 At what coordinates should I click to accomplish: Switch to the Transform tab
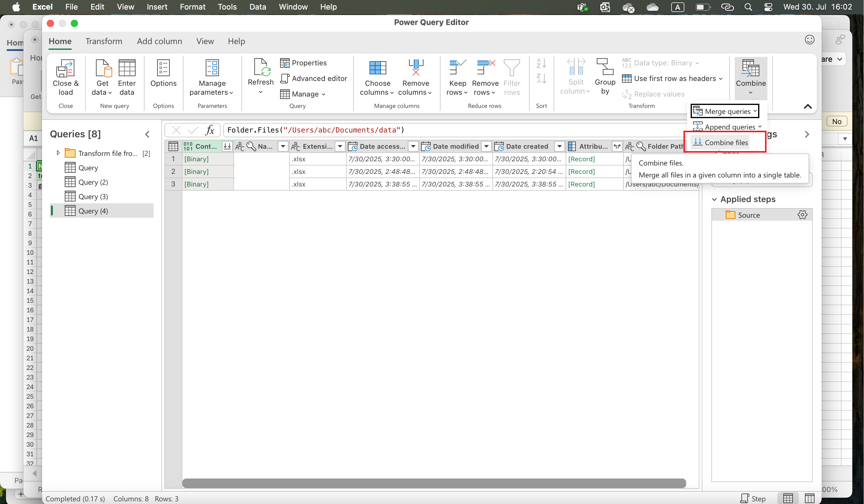click(x=104, y=41)
